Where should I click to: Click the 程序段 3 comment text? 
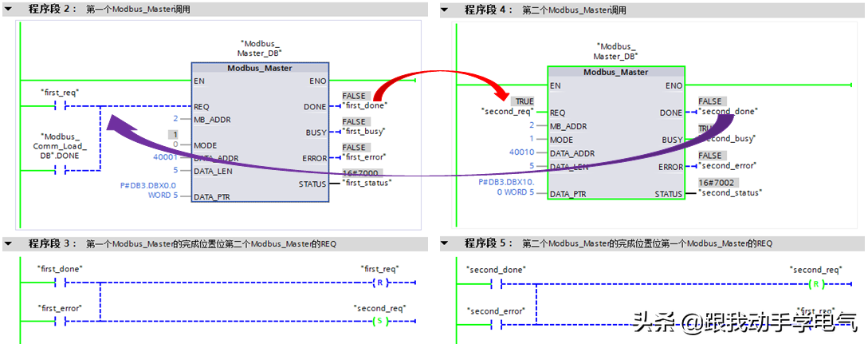coord(211,243)
